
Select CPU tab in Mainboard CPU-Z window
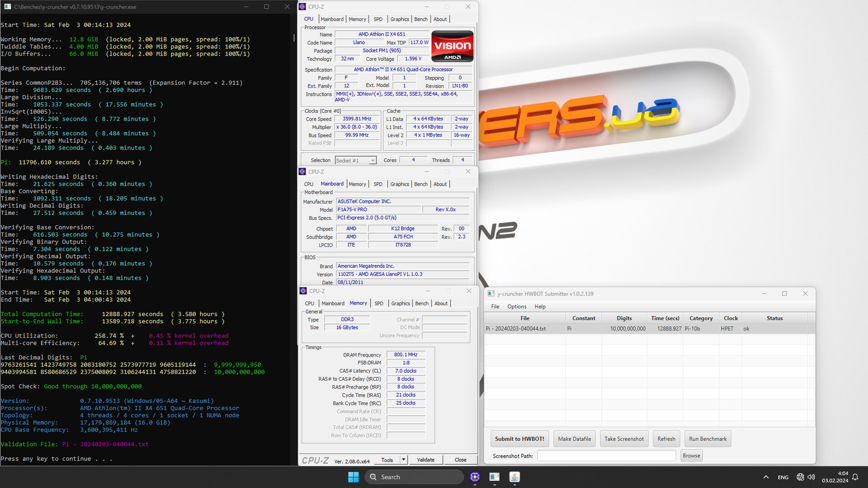[309, 184]
